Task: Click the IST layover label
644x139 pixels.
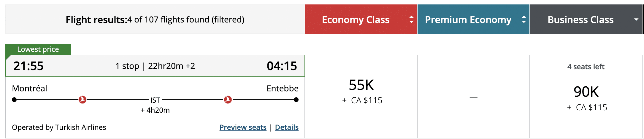Action: click(x=155, y=100)
